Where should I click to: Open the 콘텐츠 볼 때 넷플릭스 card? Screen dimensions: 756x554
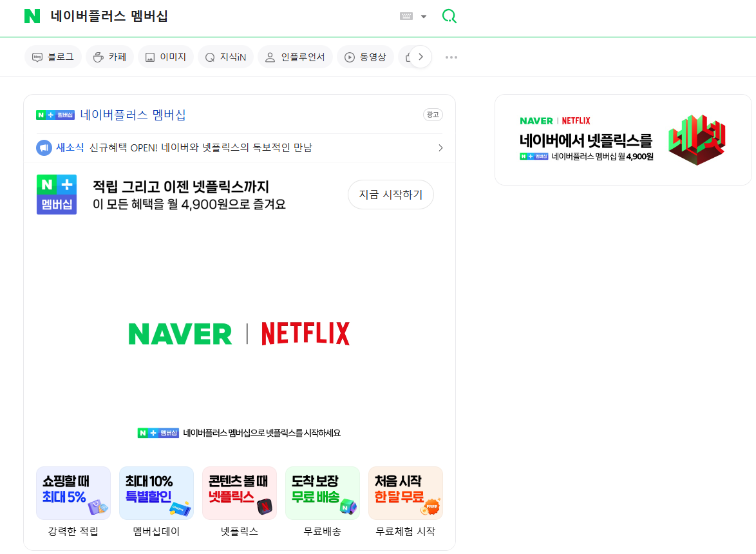click(240, 493)
